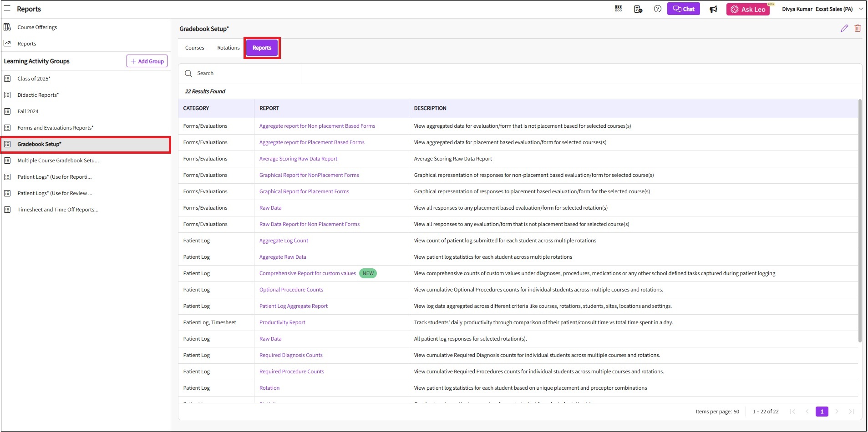Expand the user profile dropdown arrow
The width and height of the screenshot is (868, 432).
click(x=861, y=9)
